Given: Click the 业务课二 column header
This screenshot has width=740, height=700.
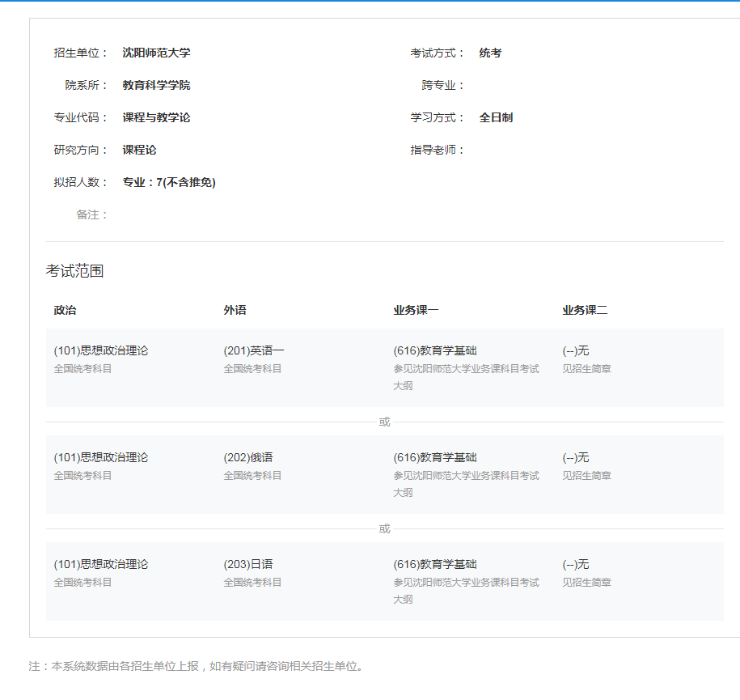Looking at the screenshot, I should [585, 310].
